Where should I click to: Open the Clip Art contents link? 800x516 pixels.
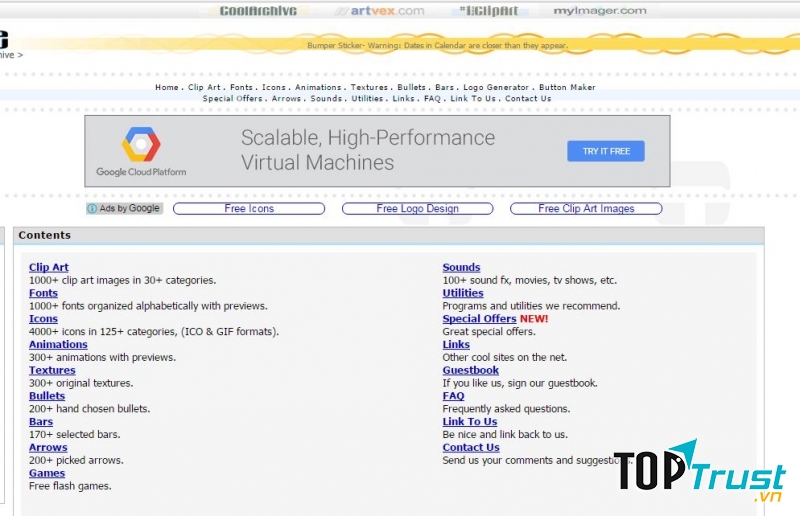[x=48, y=268]
